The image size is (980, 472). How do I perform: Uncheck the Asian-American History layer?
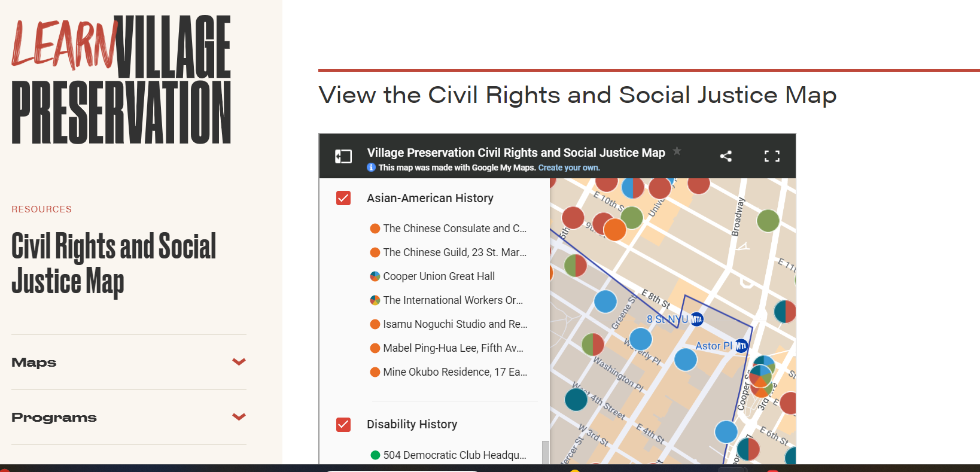click(343, 198)
